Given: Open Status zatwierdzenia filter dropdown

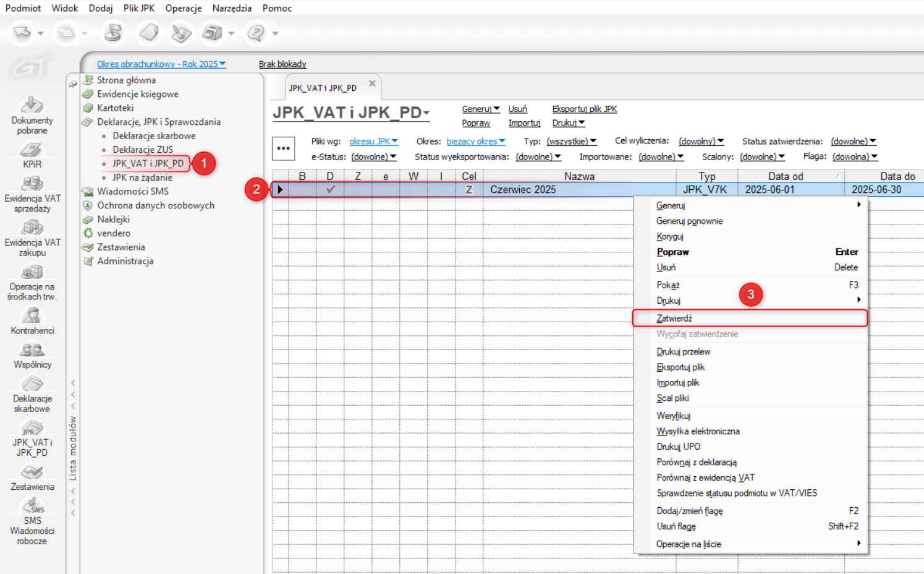Looking at the screenshot, I should tap(853, 142).
